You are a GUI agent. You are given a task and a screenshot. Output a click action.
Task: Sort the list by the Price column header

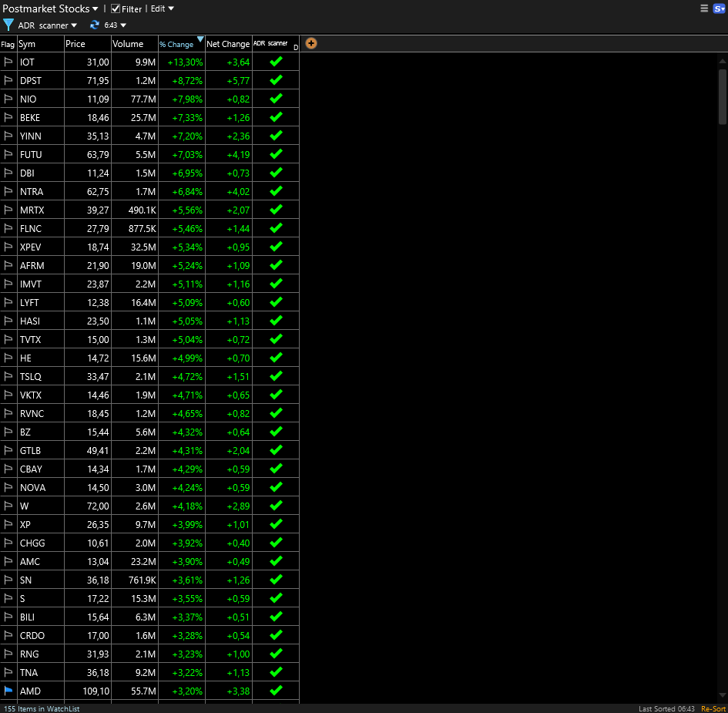(77, 44)
